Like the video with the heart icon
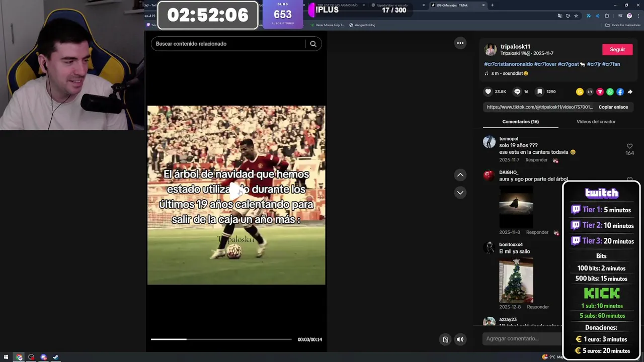This screenshot has width=644, height=362. pyautogui.click(x=488, y=92)
